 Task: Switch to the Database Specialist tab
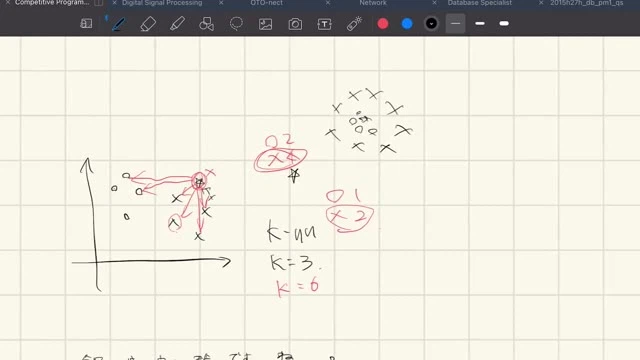(480, 3)
